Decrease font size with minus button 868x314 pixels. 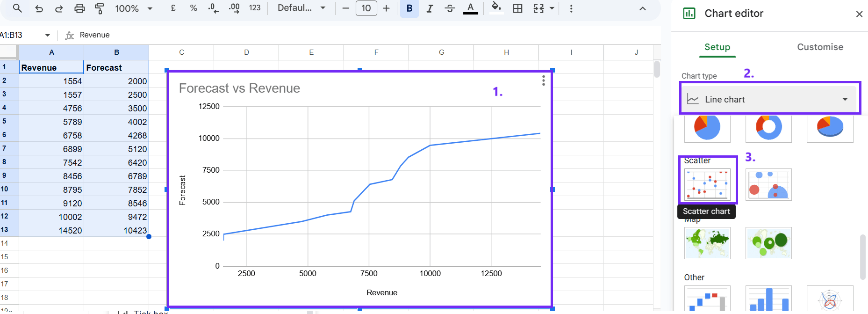(x=346, y=8)
